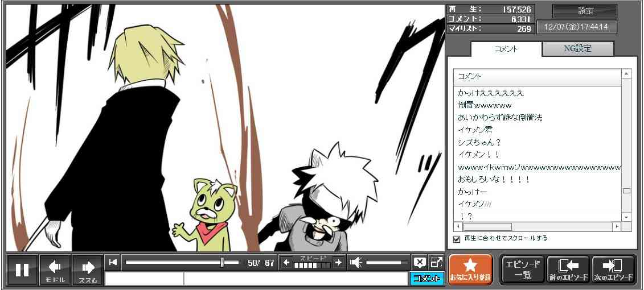Click the blue コメント submit button
Viewport: 644px width, 290px height.
(426, 279)
